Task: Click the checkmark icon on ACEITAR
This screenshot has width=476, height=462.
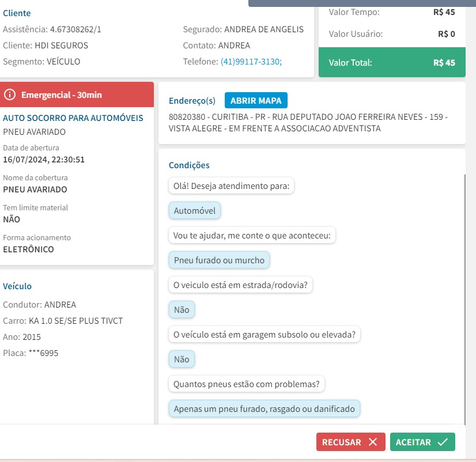Action: [x=443, y=442]
